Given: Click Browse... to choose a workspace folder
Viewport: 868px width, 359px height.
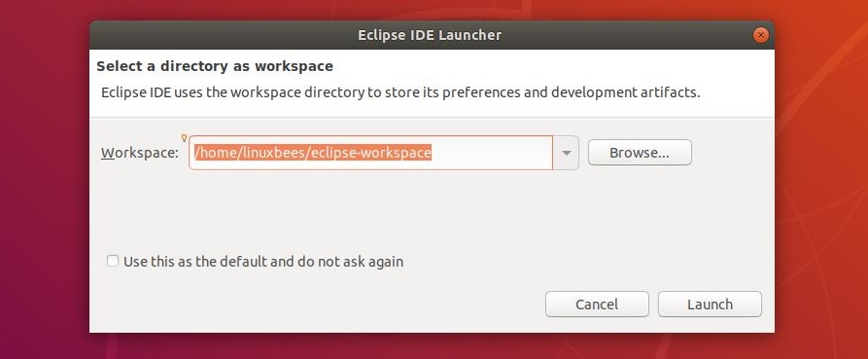Looking at the screenshot, I should [x=640, y=153].
